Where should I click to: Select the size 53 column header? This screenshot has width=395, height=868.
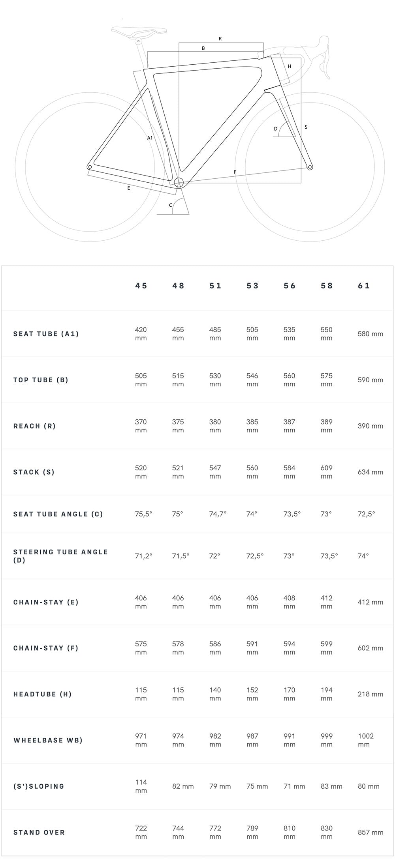pyautogui.click(x=252, y=286)
